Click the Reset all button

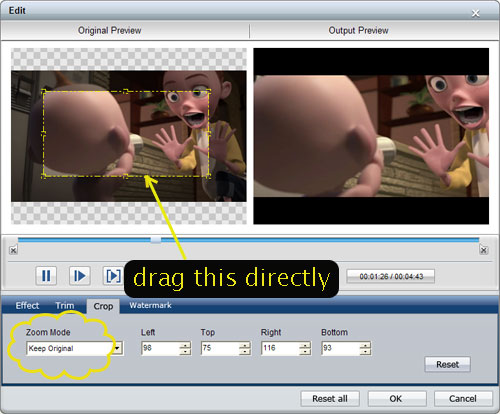point(330,399)
